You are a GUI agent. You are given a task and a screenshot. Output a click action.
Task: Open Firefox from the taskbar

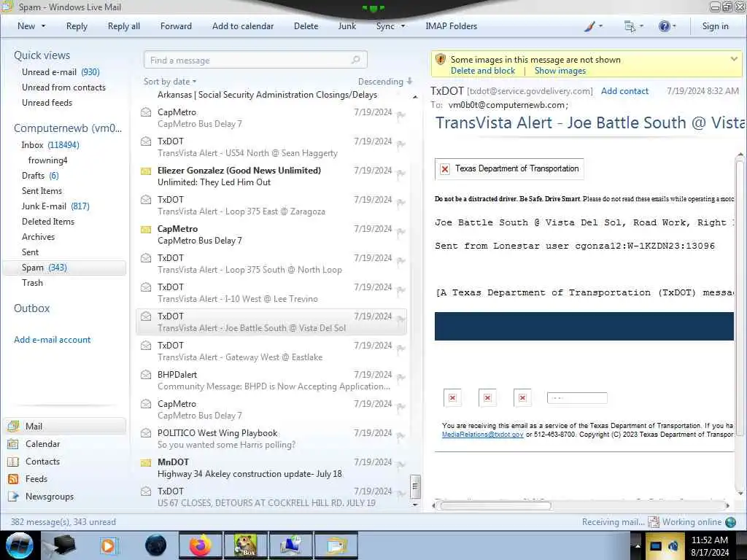pos(200,545)
